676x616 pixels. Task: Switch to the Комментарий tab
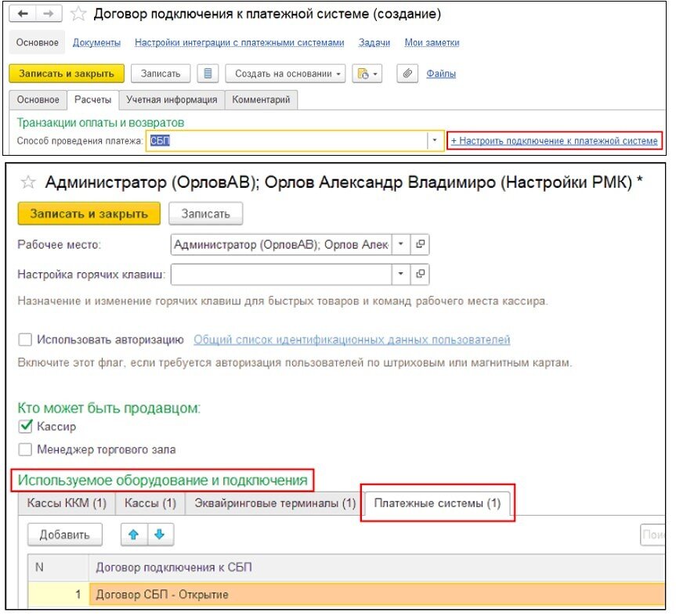coord(261,99)
